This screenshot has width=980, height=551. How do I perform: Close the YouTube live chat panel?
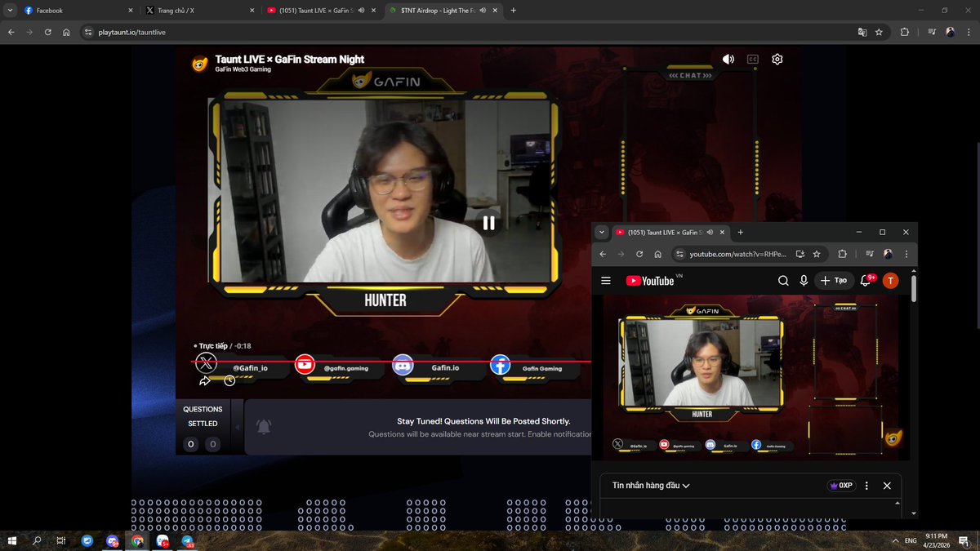click(887, 486)
